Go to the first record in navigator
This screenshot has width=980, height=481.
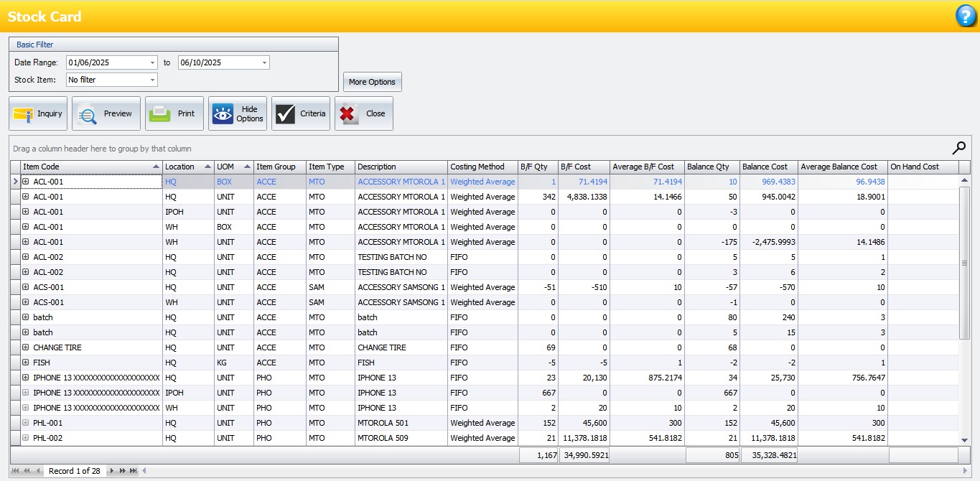(16, 471)
